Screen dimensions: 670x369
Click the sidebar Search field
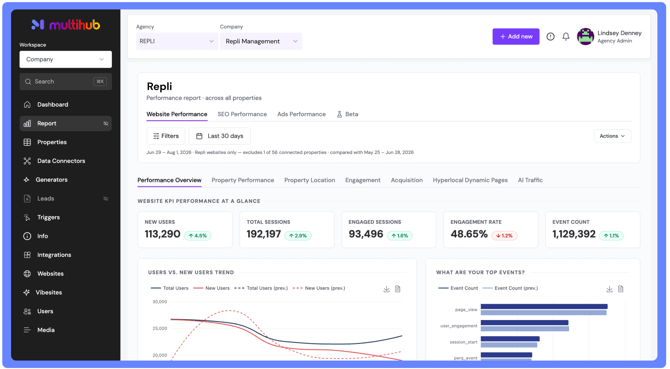pyautogui.click(x=65, y=82)
